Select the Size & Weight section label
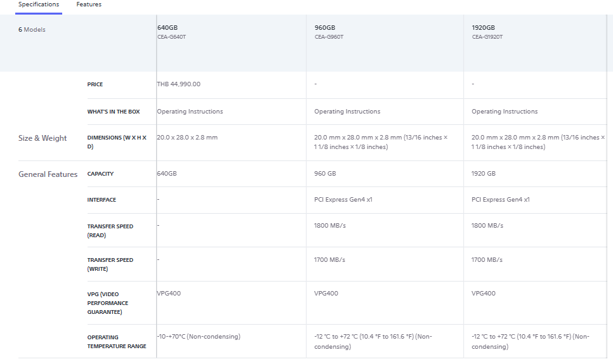Screen dimensions: 613x364 43,138
